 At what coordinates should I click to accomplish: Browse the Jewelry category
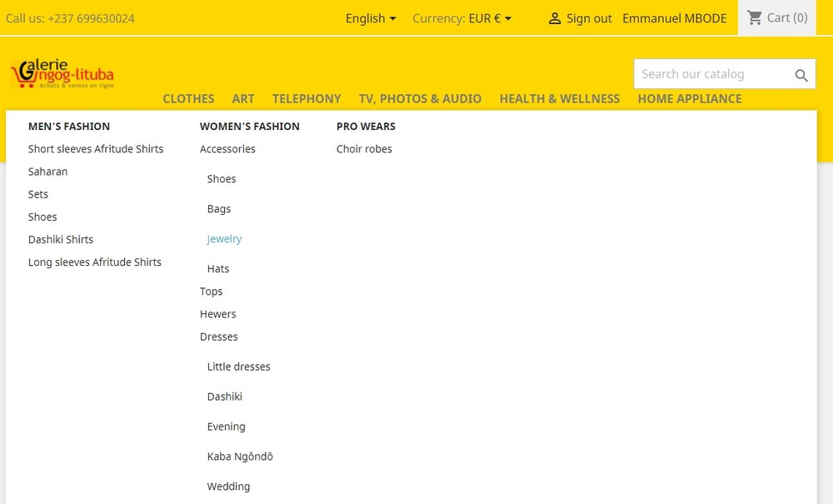tap(224, 238)
